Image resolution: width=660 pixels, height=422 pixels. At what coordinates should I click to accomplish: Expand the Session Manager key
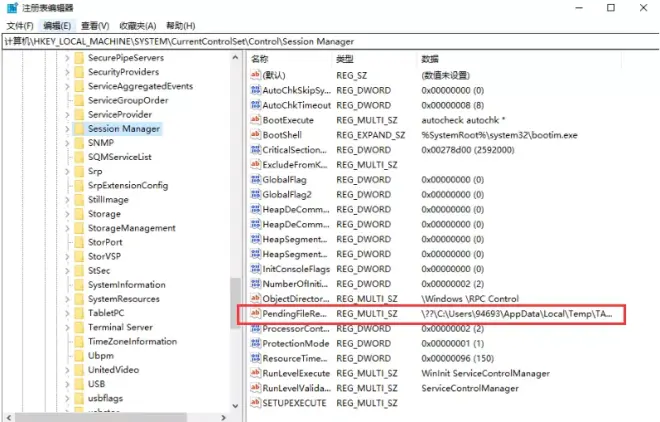click(x=67, y=129)
